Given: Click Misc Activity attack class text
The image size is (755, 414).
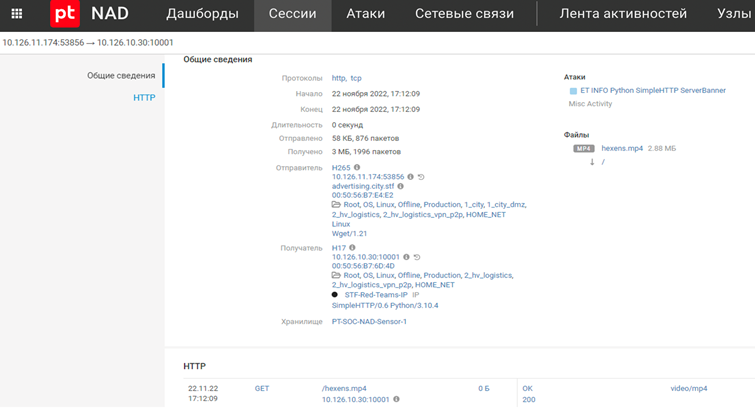Looking at the screenshot, I should click(x=590, y=104).
